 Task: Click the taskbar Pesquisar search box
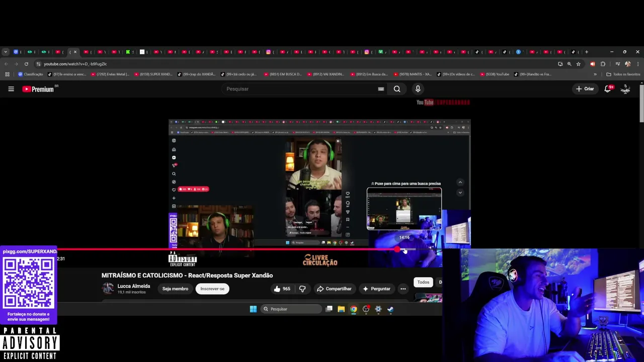point(291,309)
